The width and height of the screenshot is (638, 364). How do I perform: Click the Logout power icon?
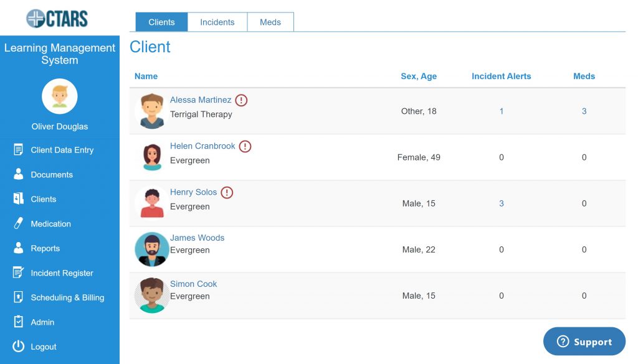pyautogui.click(x=18, y=347)
